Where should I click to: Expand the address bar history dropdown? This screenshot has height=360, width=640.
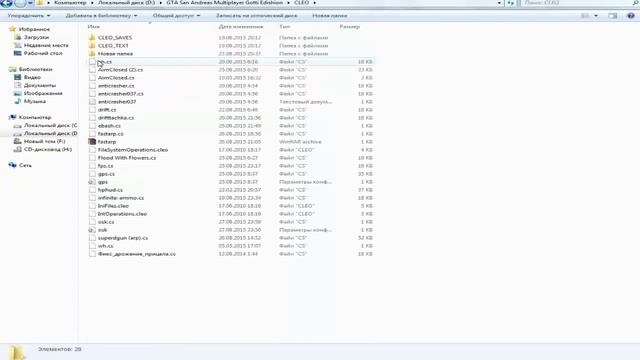click(499, 3)
